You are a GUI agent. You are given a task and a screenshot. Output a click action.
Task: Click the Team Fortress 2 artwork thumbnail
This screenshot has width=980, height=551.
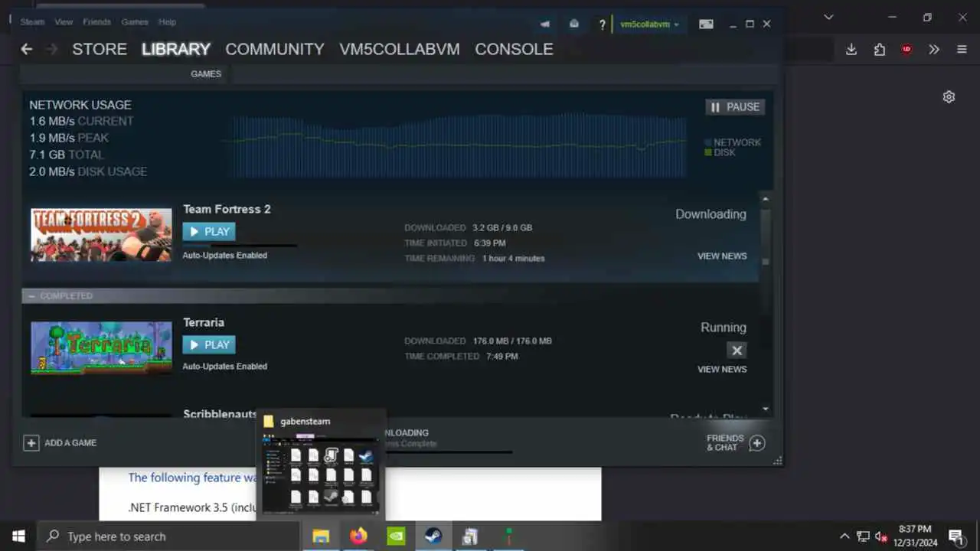(101, 235)
